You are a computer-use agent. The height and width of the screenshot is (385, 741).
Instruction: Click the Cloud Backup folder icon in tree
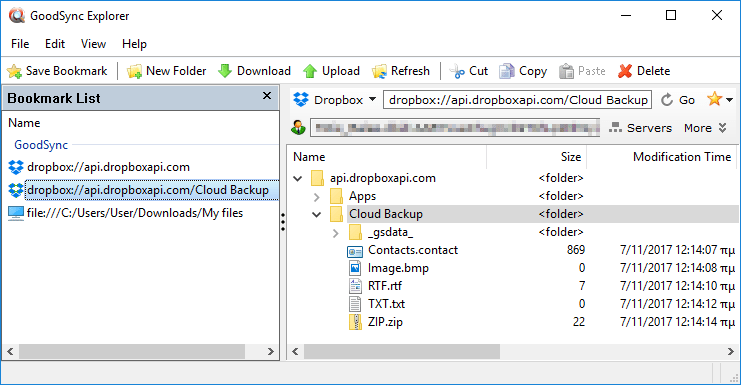[x=336, y=214]
